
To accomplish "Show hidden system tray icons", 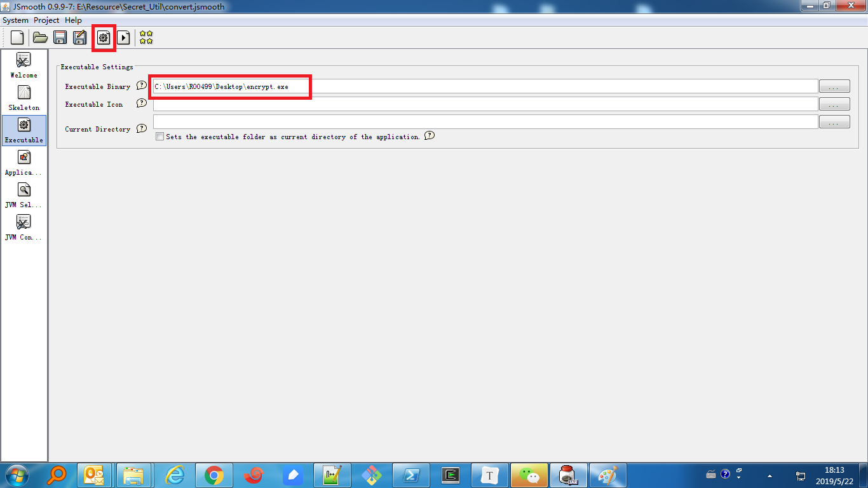I will pyautogui.click(x=770, y=475).
